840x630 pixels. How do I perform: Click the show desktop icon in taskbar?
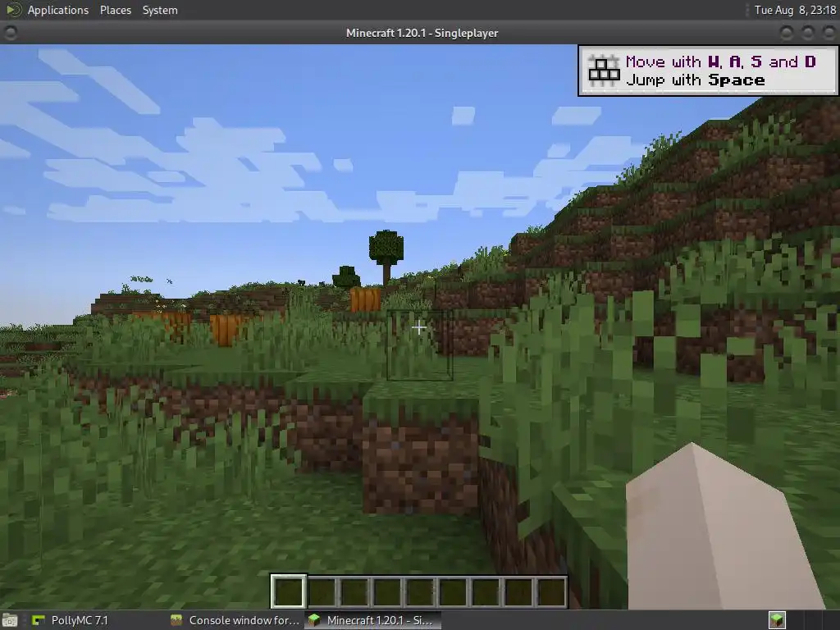pos(10,620)
